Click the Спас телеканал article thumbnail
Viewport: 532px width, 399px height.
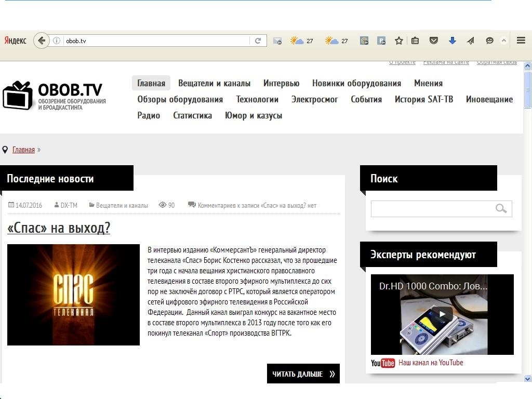coord(73,295)
